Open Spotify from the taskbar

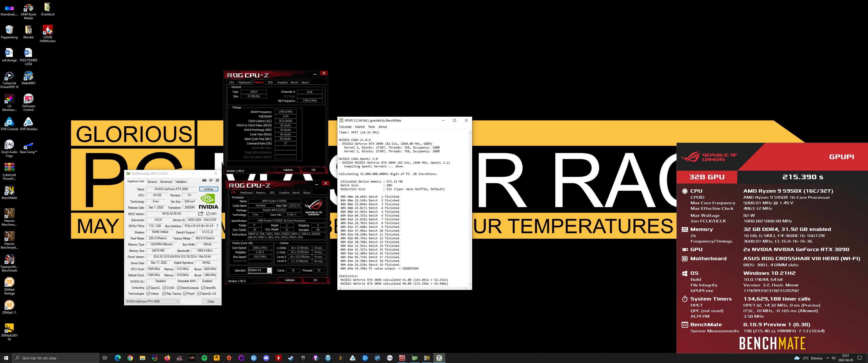pos(204,358)
